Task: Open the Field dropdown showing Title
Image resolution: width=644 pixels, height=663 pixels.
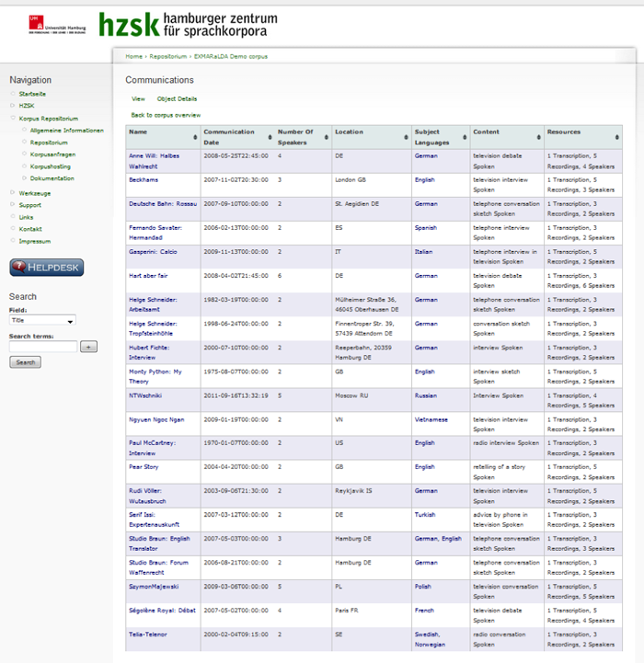Action: (x=42, y=321)
